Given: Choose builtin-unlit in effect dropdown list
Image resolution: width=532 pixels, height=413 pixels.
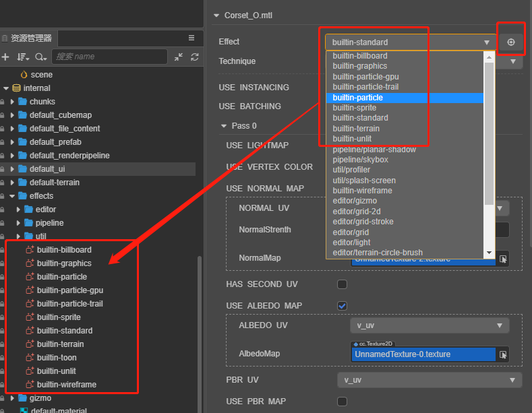Looking at the screenshot, I should tap(405, 139).
